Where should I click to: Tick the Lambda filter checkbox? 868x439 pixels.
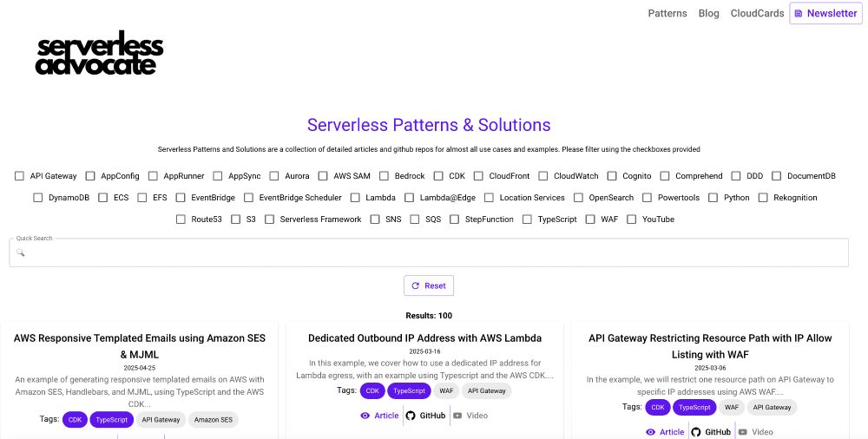[355, 197]
